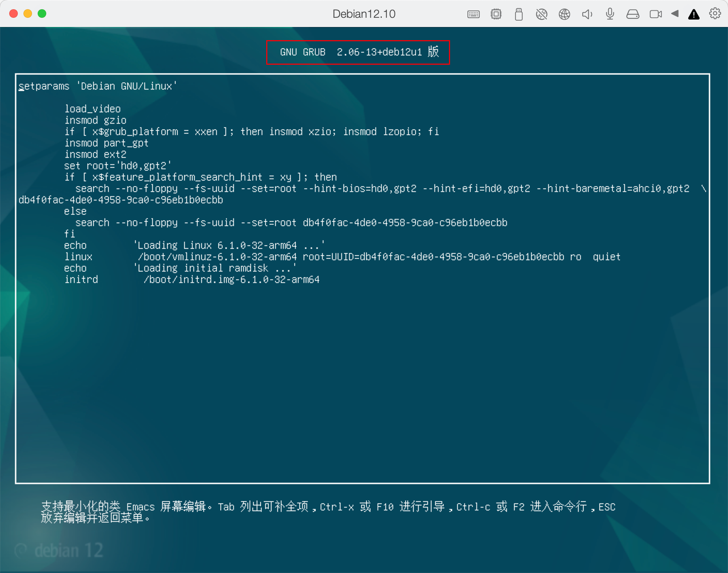This screenshot has width=728, height=573.
Task: Click the GNU GRUB version header
Action: click(358, 52)
